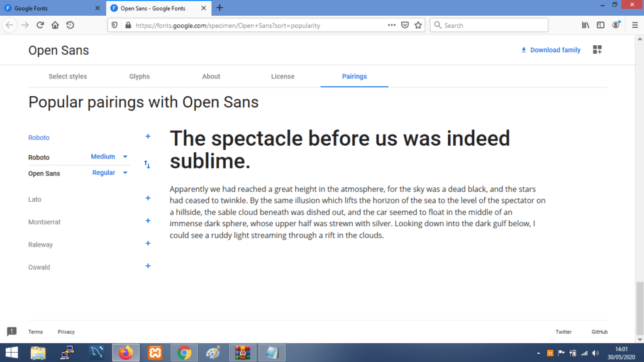Switch to the Glyphs tab
The width and height of the screenshot is (644, 362).
[x=139, y=76]
